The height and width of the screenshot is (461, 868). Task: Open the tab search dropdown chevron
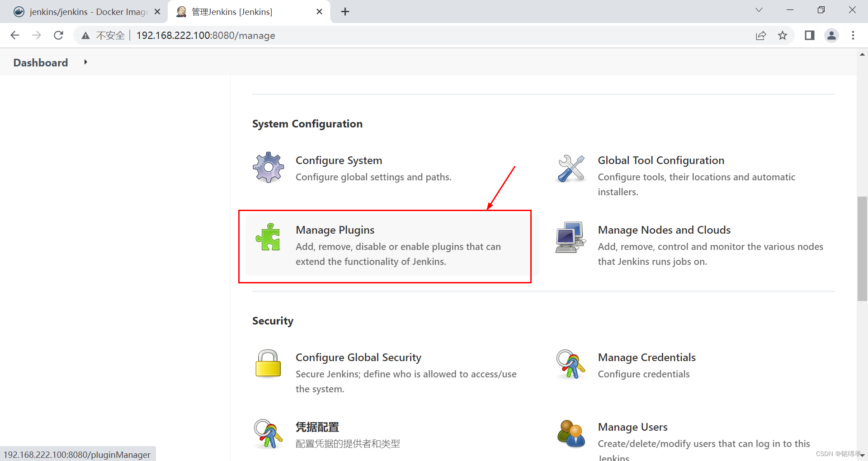[759, 10]
